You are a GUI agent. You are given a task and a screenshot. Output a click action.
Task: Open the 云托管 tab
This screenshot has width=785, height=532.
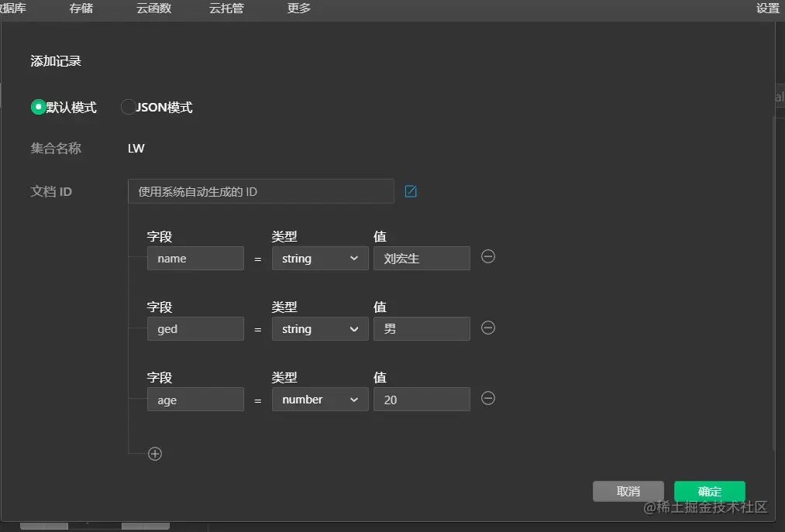tap(226, 9)
